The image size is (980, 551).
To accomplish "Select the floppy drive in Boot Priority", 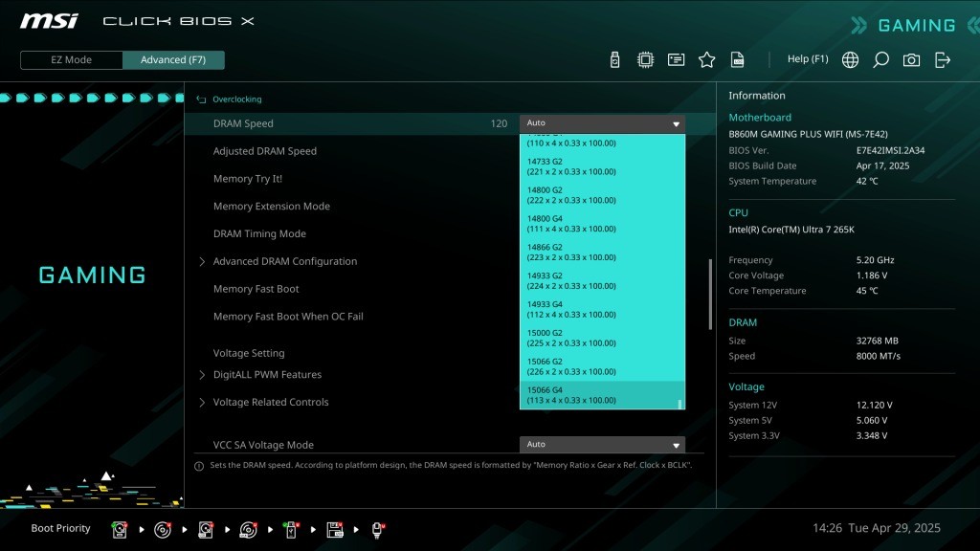I will (335, 529).
